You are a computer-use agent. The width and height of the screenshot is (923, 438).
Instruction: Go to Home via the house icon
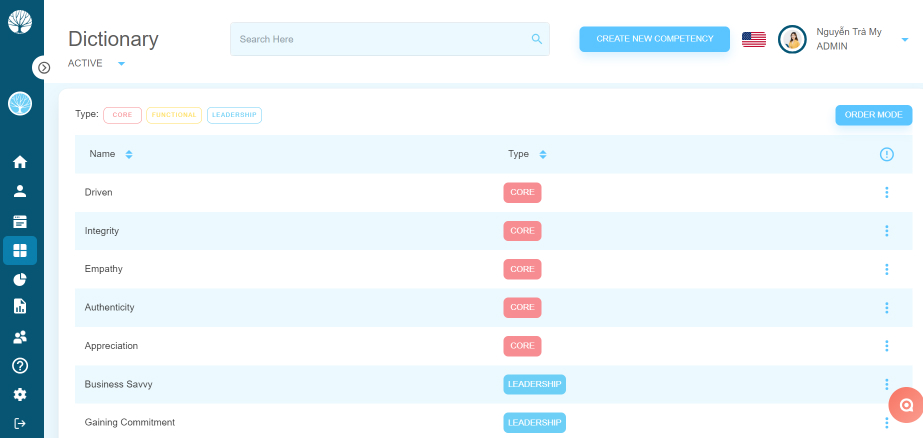point(20,162)
